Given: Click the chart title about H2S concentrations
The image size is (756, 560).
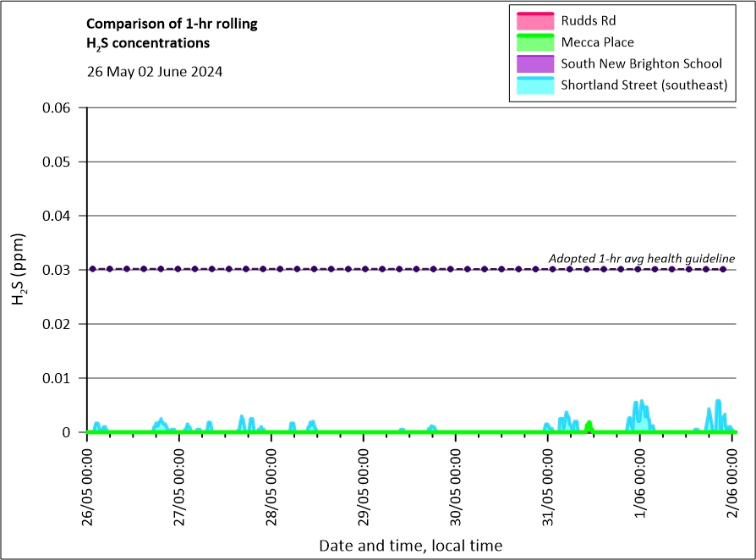Looking at the screenshot, I should [173, 33].
